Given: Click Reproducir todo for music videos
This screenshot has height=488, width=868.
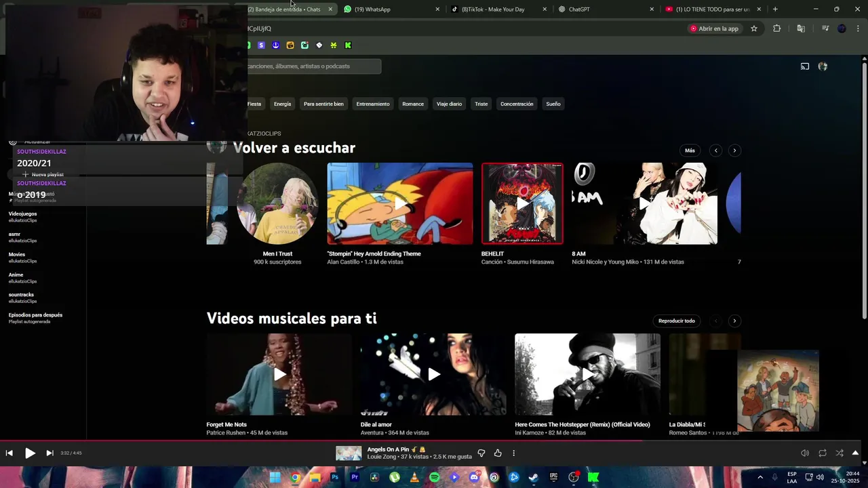Looking at the screenshot, I should tap(677, 321).
